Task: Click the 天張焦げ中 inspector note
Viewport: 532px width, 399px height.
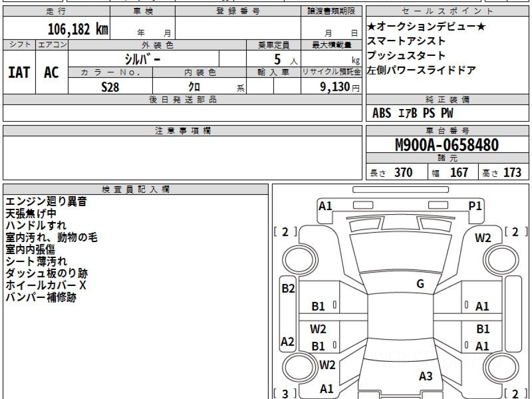Action: 31,214
